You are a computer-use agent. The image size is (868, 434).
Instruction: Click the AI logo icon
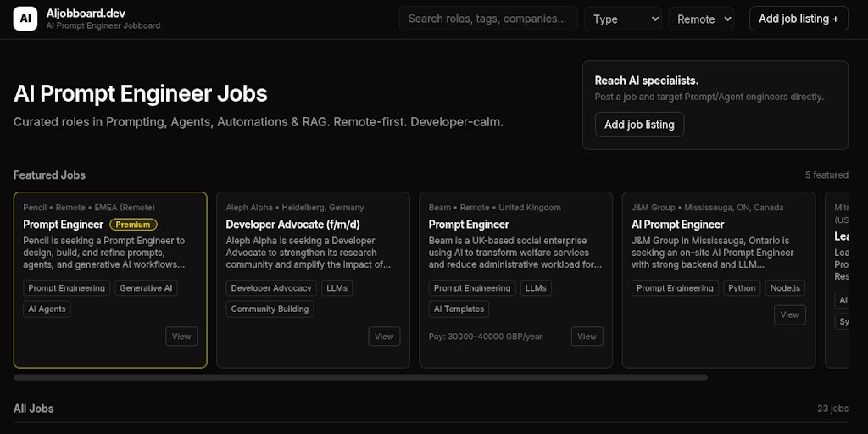click(25, 19)
